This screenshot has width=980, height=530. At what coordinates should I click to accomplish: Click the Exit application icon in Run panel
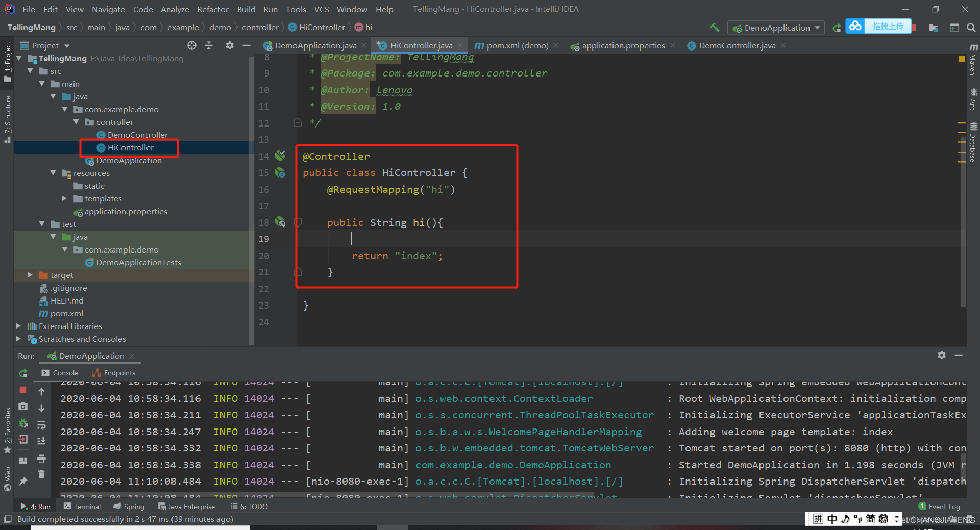click(x=23, y=440)
